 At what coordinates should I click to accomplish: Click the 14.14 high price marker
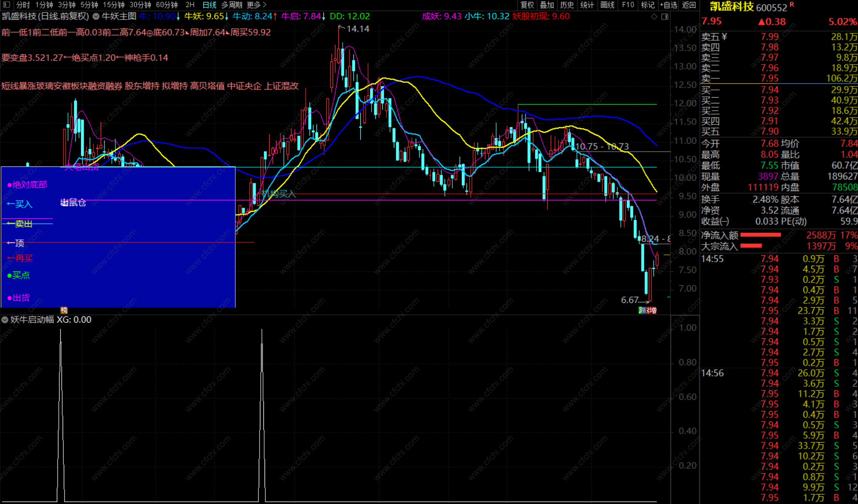[358, 29]
